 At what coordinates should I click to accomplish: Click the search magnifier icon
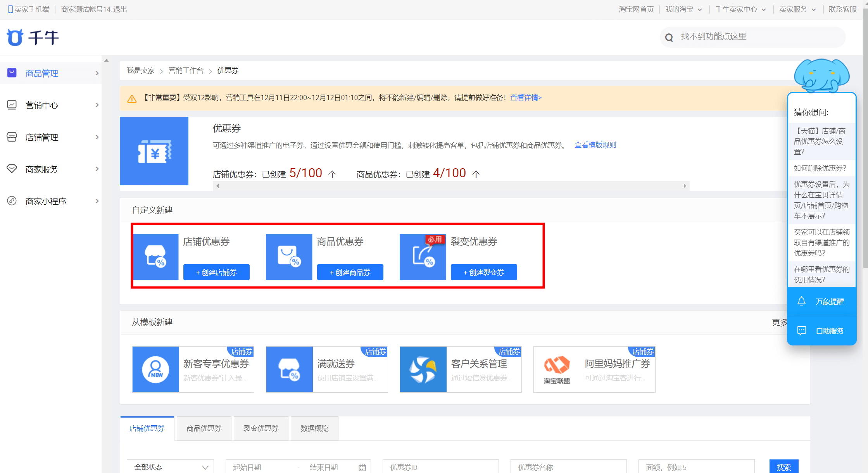coord(669,37)
